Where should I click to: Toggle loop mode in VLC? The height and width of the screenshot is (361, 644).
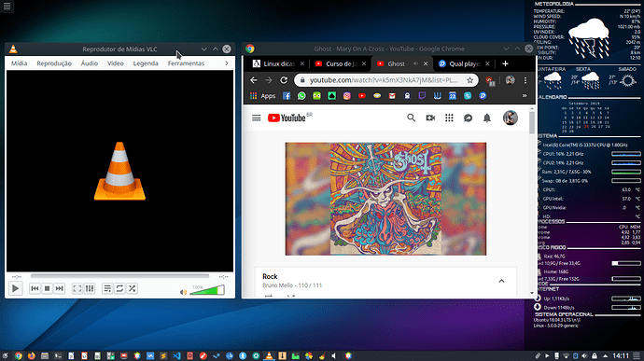pos(119,289)
